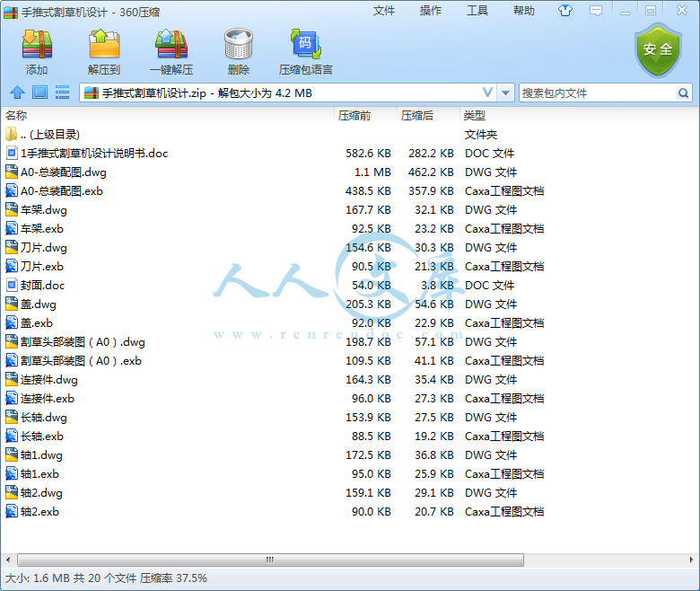Image resolution: width=700 pixels, height=591 pixels.
Task: Switch to icon view mode button
Action: click(x=39, y=93)
